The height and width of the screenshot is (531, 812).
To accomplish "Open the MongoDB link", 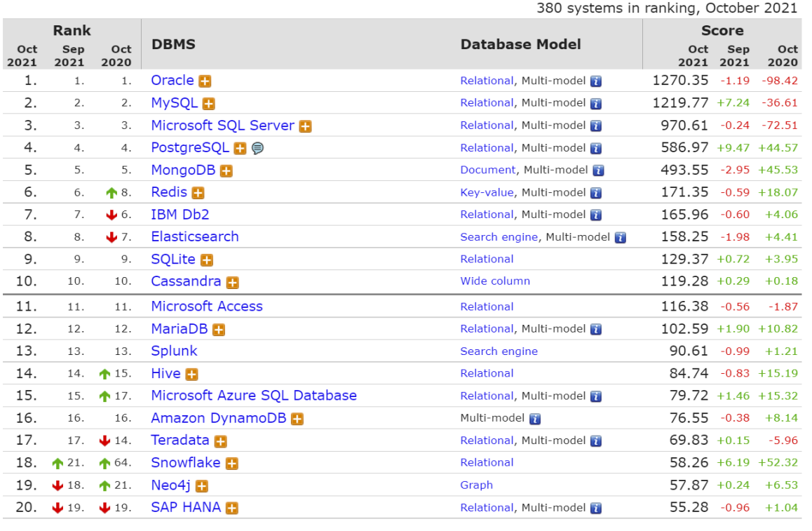I will 183,170.
